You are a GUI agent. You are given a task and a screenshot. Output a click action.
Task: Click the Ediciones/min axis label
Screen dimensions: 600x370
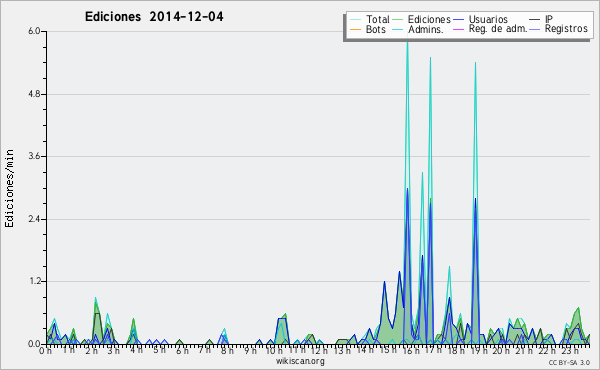[9, 188]
